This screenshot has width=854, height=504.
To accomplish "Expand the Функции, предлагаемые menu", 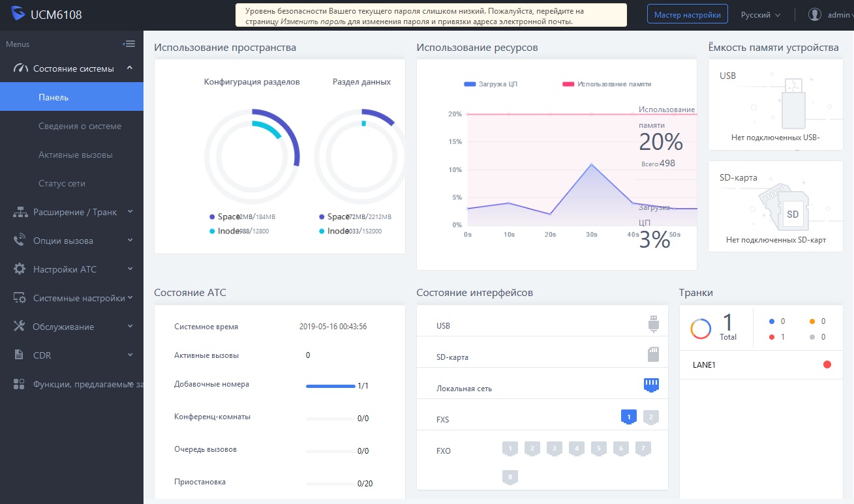I will pos(72,384).
